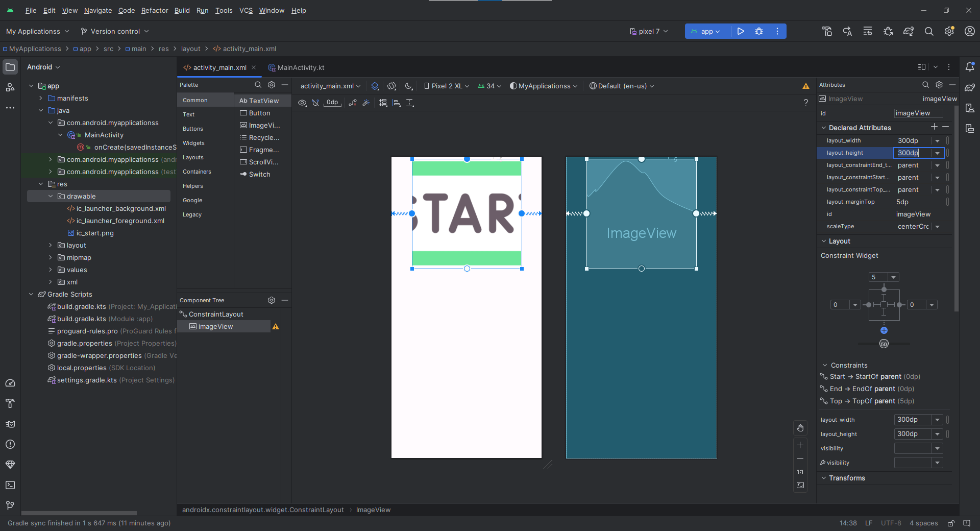The image size is (980, 531).
Task: Open the pixel 7 device selector
Action: point(649,31)
